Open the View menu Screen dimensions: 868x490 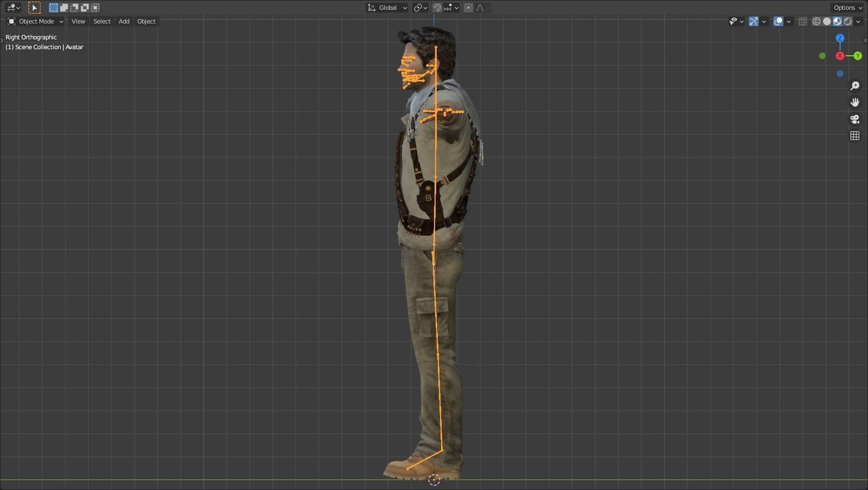[x=78, y=21]
